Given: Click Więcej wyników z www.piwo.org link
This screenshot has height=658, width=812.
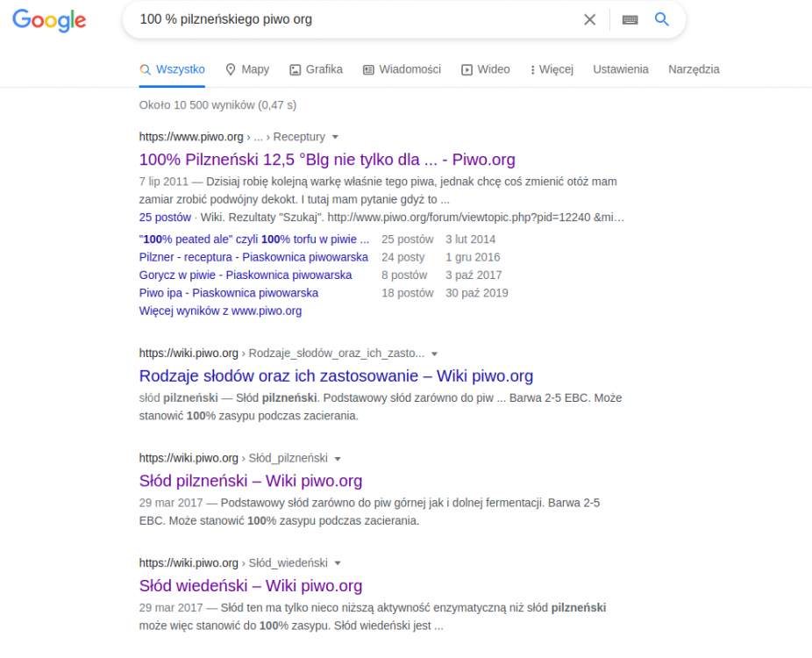Looking at the screenshot, I should click(x=220, y=311).
